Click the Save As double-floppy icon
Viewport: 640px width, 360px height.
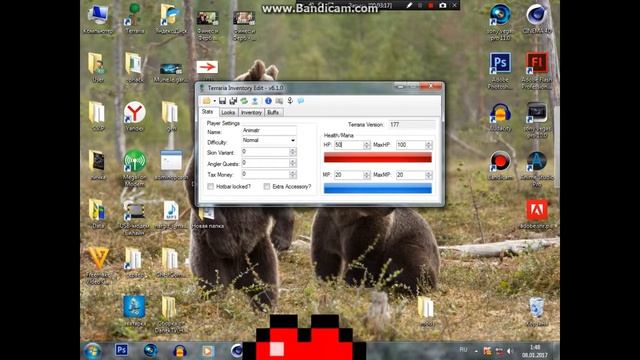click(233, 101)
